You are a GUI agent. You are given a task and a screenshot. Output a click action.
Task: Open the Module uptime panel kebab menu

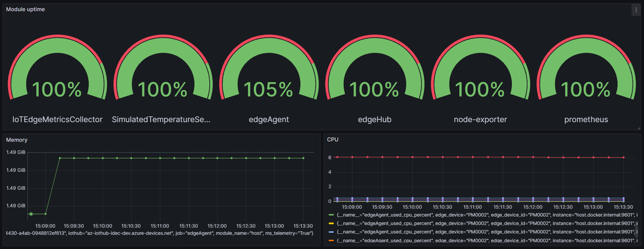tap(636, 10)
